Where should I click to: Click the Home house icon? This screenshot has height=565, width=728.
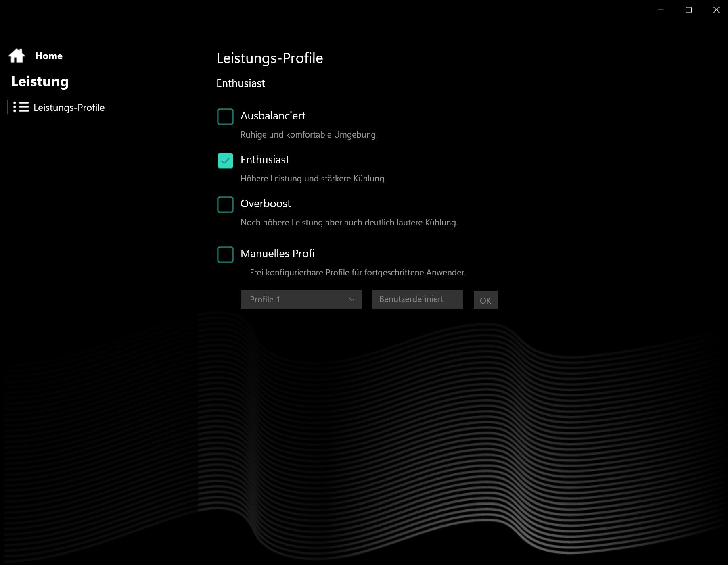coord(17,56)
